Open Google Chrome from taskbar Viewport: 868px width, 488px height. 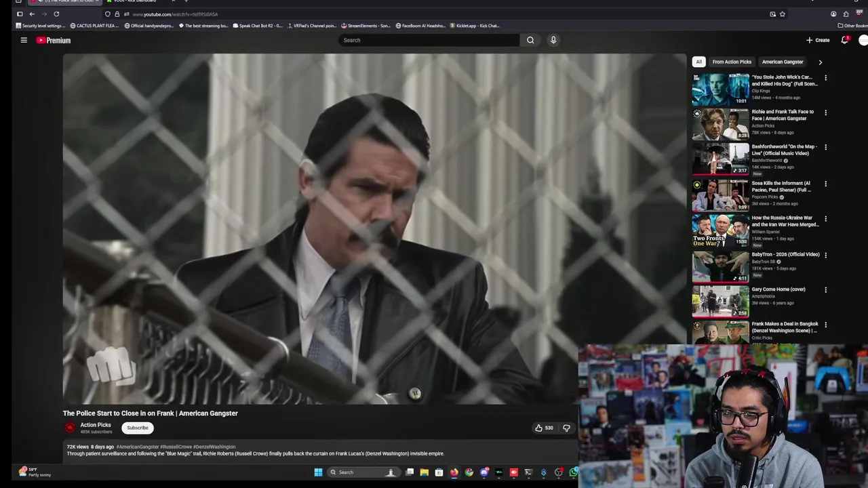pos(469,472)
